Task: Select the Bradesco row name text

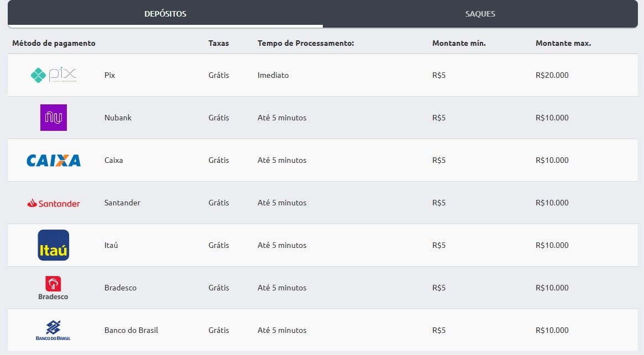Action: point(120,288)
